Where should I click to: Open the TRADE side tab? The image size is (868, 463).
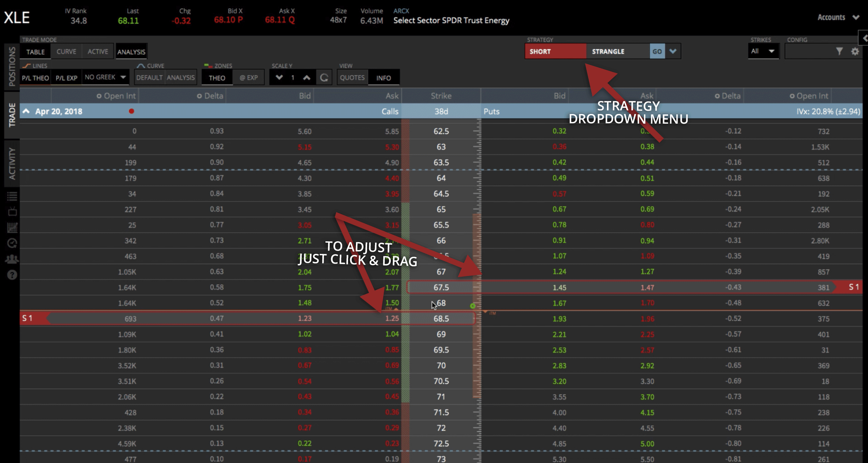point(12,115)
